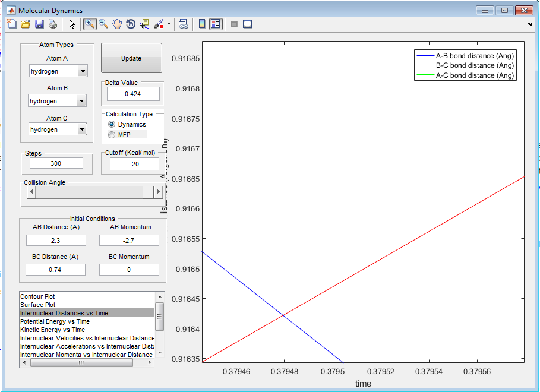The height and width of the screenshot is (392, 540).
Task: Select Internuclear Momenta vs Internuclear Distance item
Action: coord(87,355)
